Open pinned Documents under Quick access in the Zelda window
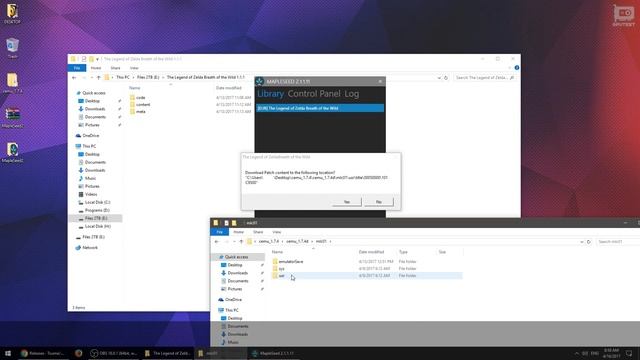 click(95, 117)
